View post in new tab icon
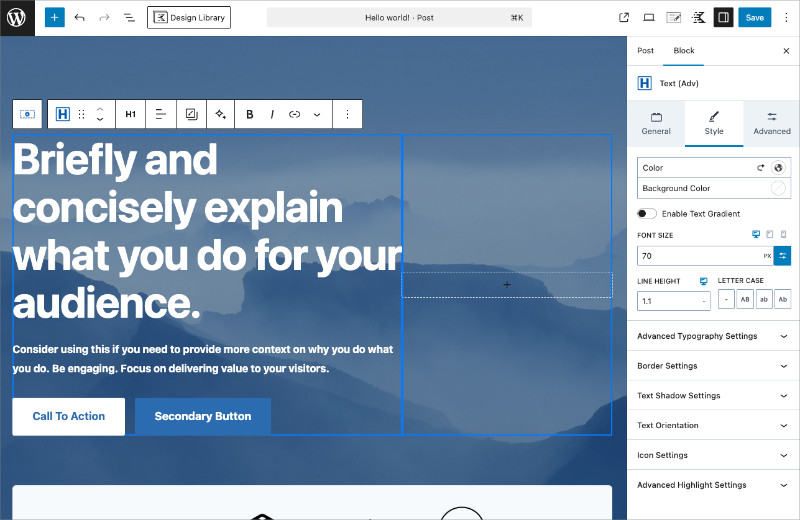800x520 pixels. coord(624,17)
